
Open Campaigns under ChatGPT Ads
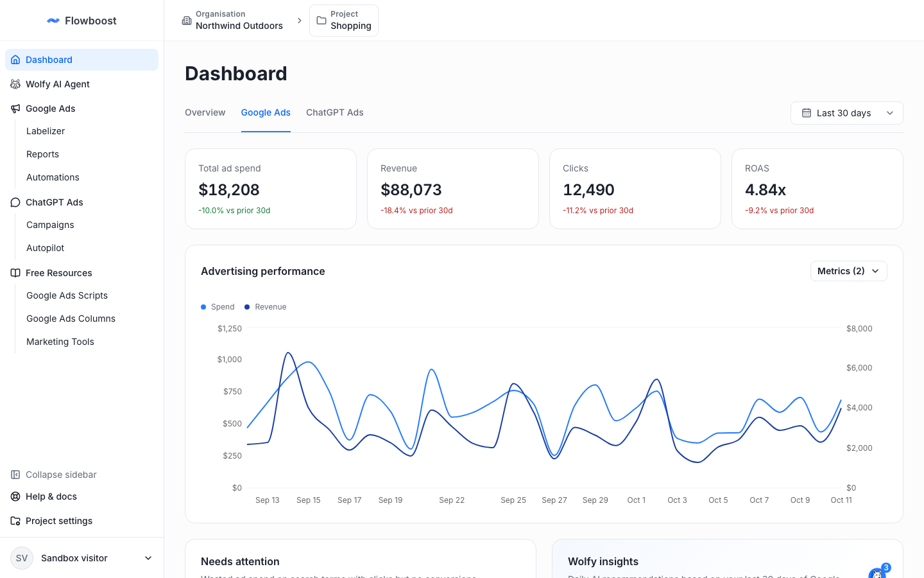[x=50, y=225]
